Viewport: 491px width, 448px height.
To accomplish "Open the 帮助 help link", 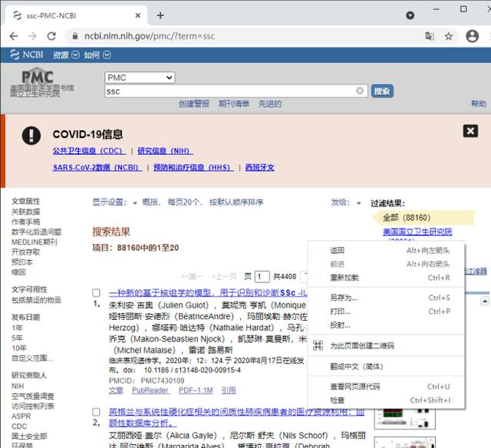I will coord(479,104).
